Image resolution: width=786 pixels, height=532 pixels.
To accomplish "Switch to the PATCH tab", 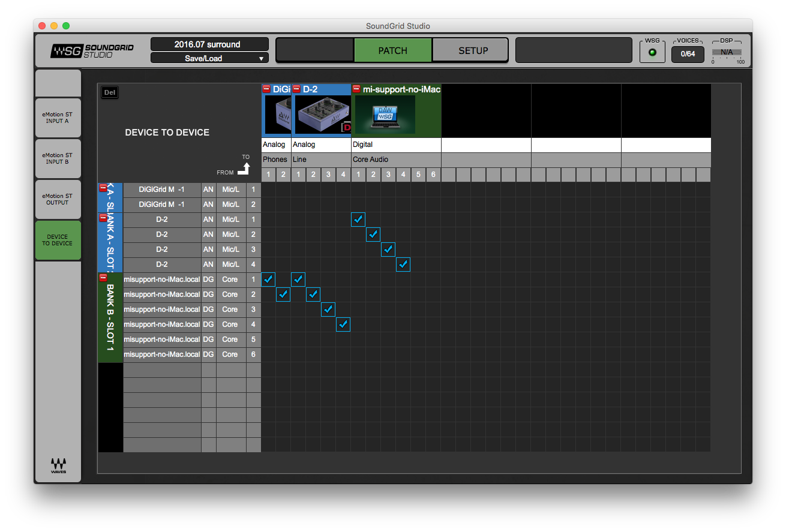I will tap(392, 50).
